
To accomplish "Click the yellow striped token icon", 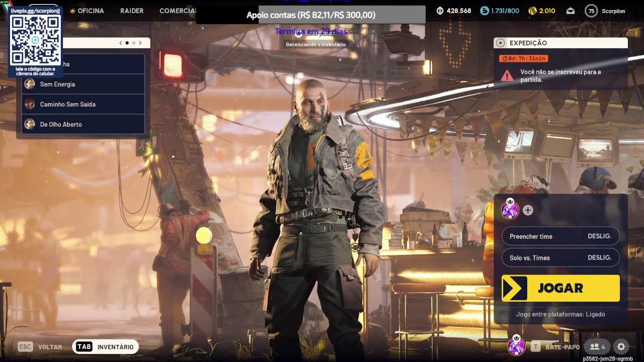I will (532, 11).
